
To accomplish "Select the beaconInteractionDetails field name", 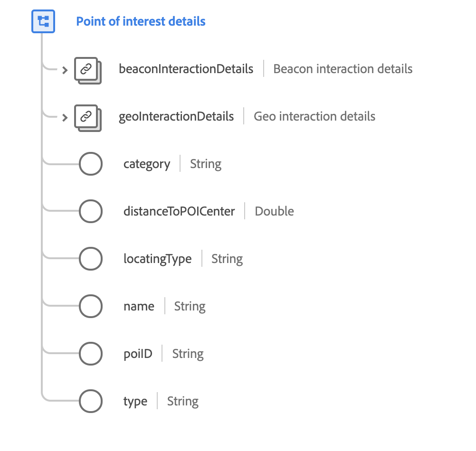I will click(x=186, y=69).
